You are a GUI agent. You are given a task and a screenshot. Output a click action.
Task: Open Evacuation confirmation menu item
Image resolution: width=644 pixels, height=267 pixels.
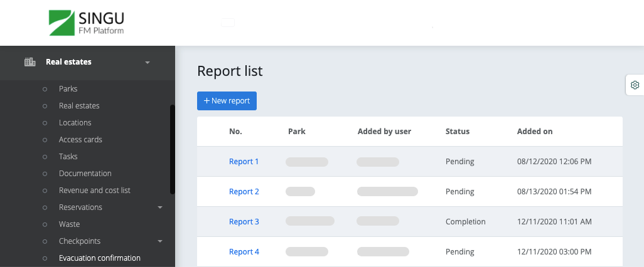click(100, 258)
